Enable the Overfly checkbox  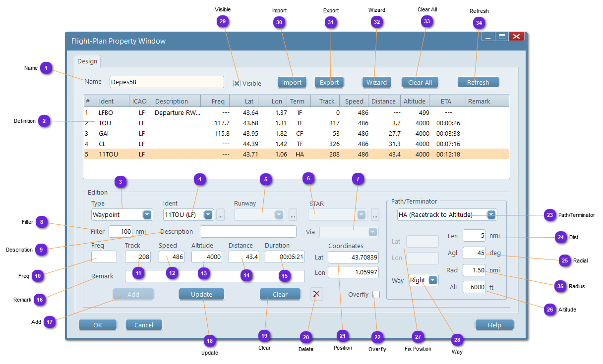click(376, 295)
